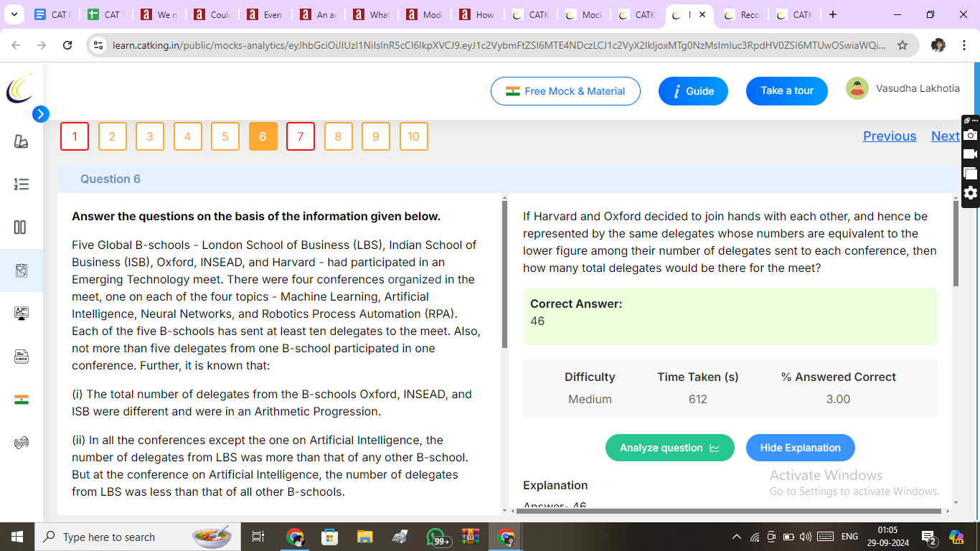Click the video record icon on overlay
This screenshot has width=980, height=551.
(971, 154)
